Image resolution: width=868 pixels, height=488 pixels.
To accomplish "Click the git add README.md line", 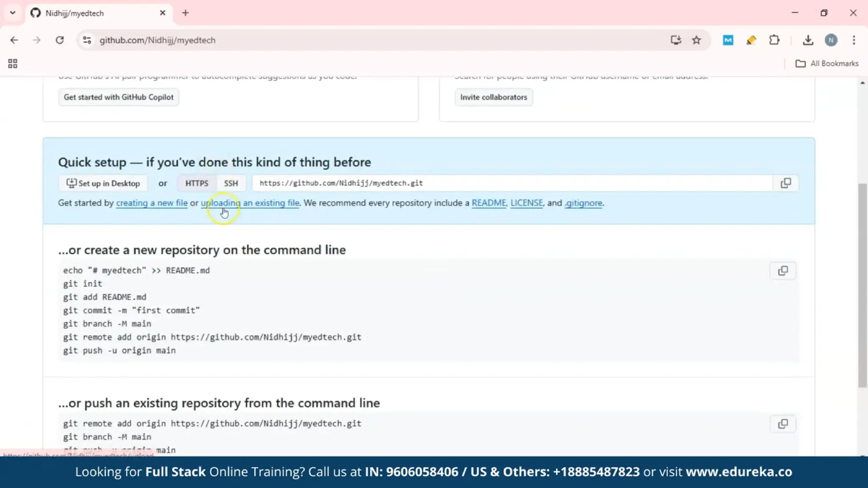I will click(105, 297).
